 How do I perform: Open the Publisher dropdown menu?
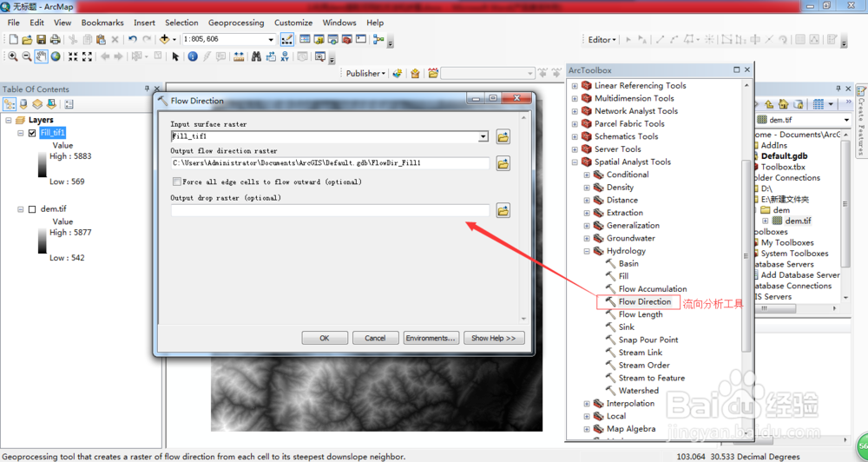click(x=365, y=73)
